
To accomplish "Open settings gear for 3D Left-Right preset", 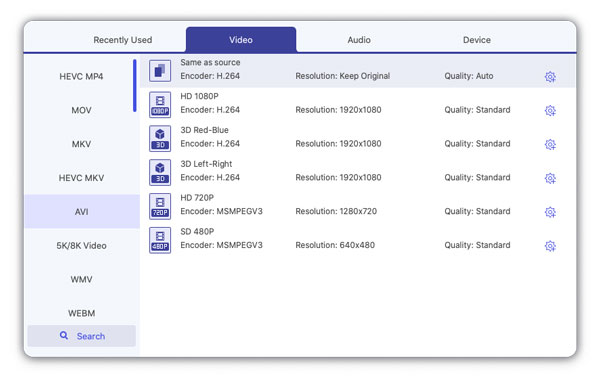I will (x=550, y=178).
